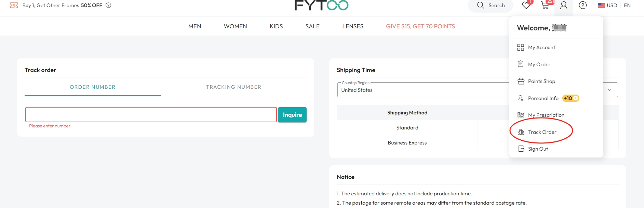
Task: Expand the Country/Region dropdown arrow
Action: click(x=609, y=90)
